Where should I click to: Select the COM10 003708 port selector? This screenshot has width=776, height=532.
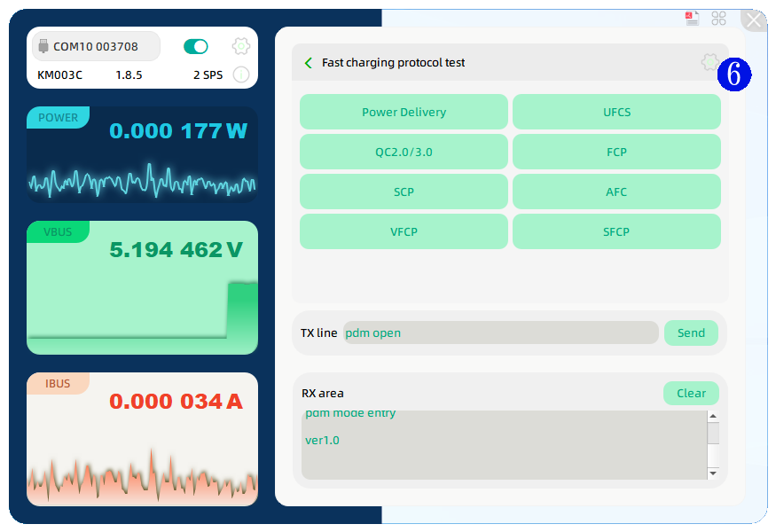click(96, 46)
